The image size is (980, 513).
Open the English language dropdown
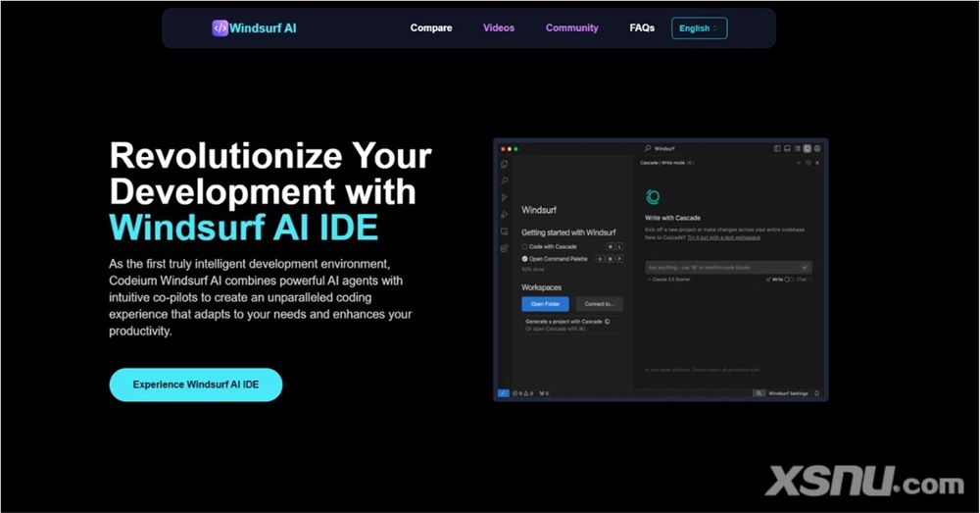pyautogui.click(x=699, y=28)
